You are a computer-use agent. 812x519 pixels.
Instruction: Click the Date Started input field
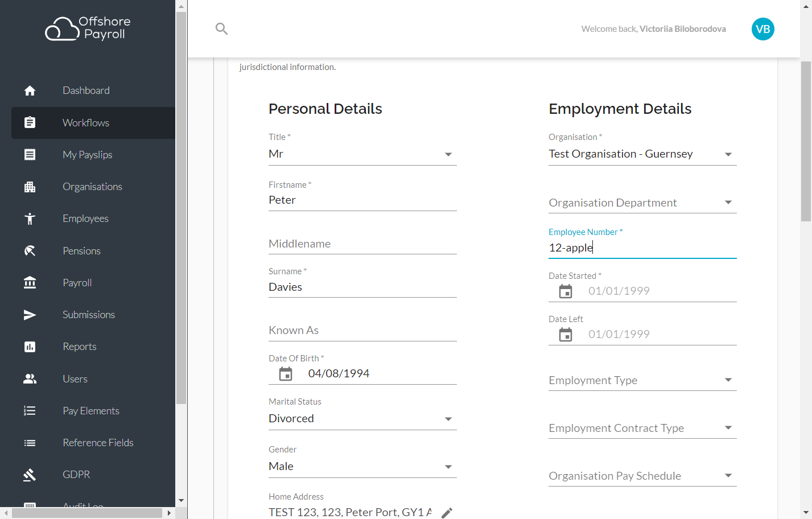point(662,291)
